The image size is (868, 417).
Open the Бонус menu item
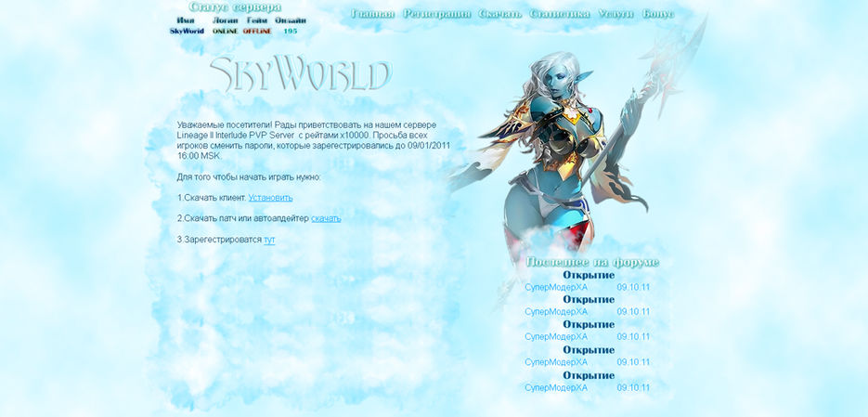(658, 14)
